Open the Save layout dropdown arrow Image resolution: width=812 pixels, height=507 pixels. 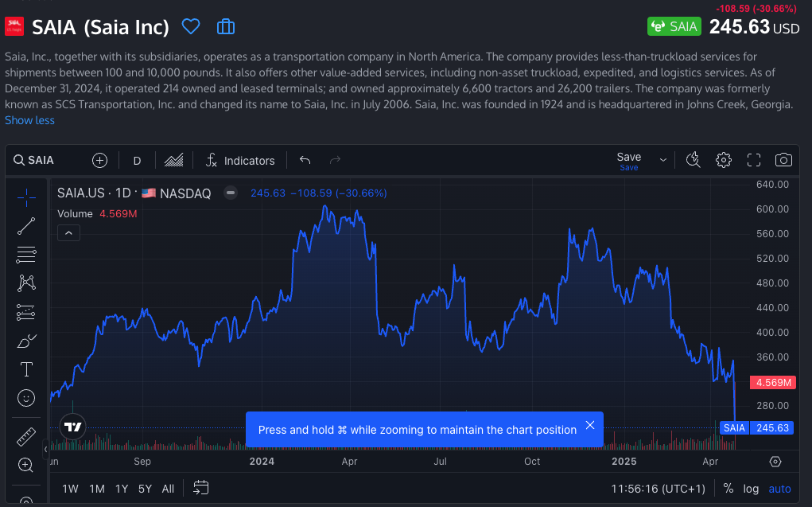pos(663,160)
